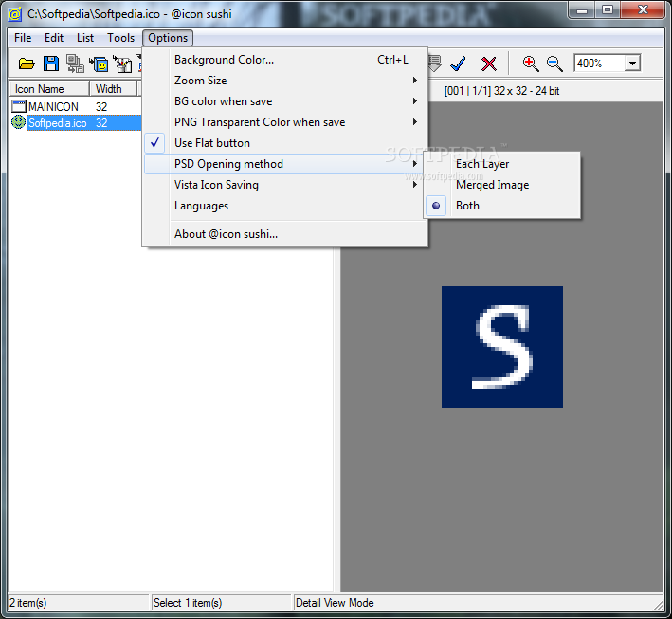Close the Options menu via its header
This screenshot has height=619, width=672.
168,38
